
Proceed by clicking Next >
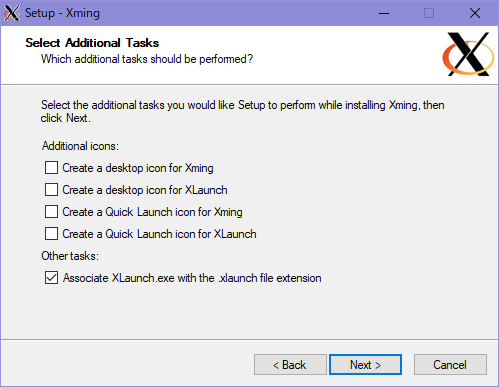[x=365, y=365]
